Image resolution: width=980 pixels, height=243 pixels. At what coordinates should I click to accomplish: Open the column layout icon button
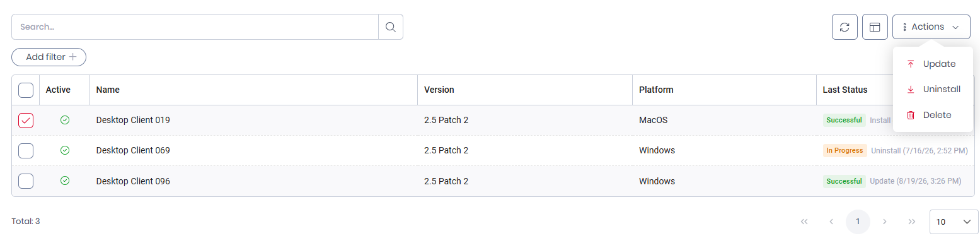tap(875, 27)
